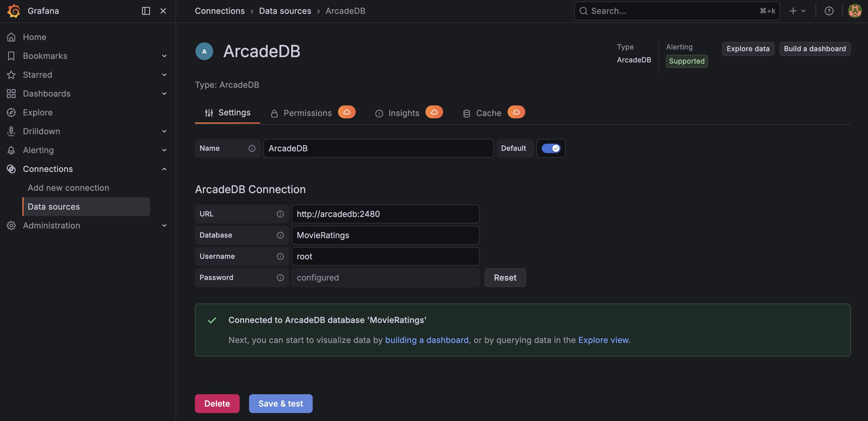The width and height of the screenshot is (868, 421).
Task: Click the ArcadeDB round logo icon
Action: point(204,51)
